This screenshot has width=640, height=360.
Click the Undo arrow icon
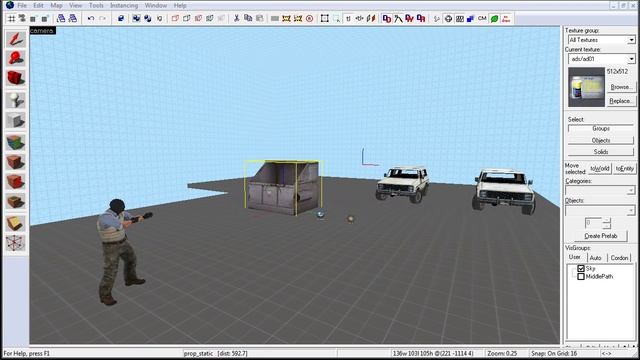coord(91,18)
